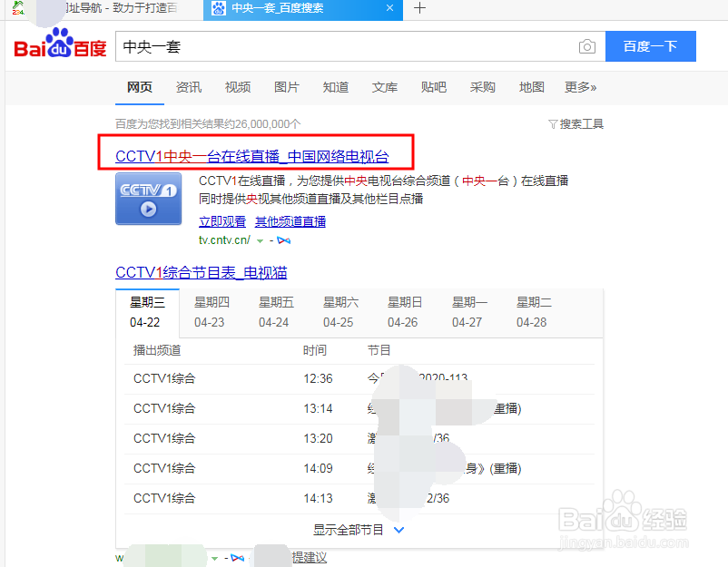The width and height of the screenshot is (728, 567).
Task: Select the 知道 search category
Action: tap(336, 87)
